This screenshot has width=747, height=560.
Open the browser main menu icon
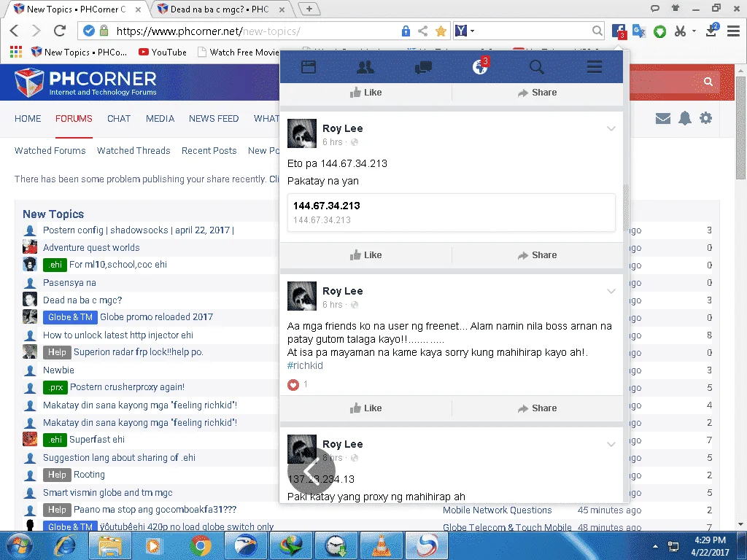click(734, 31)
